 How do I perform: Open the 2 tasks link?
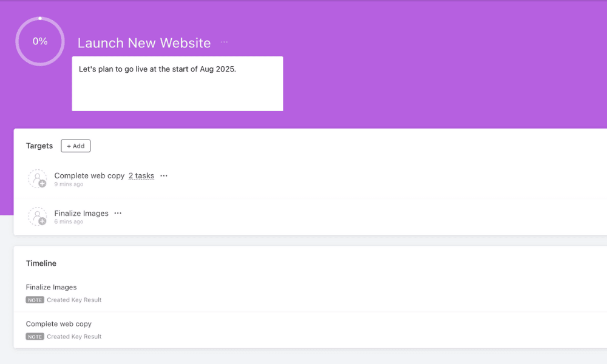[141, 176]
